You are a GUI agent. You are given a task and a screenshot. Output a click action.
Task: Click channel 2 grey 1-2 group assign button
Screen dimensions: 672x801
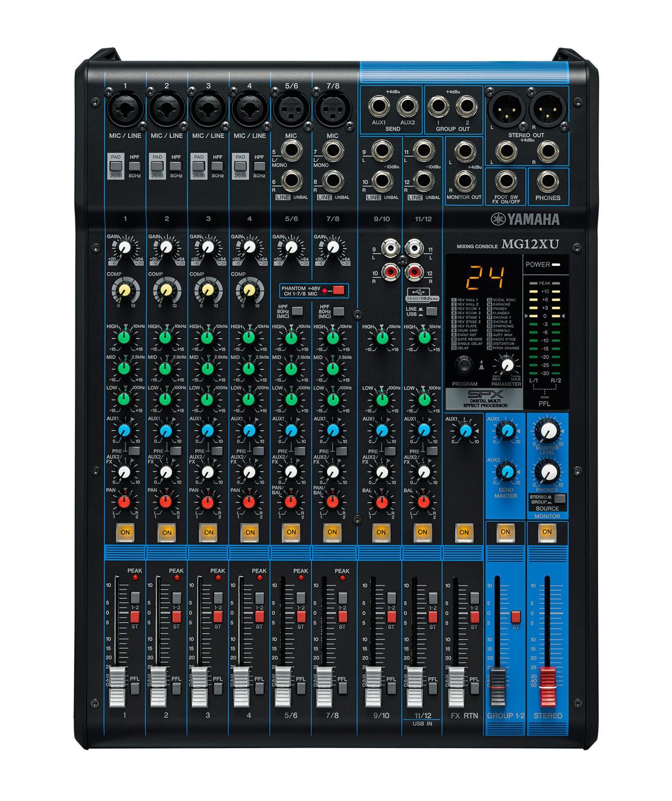point(176,598)
